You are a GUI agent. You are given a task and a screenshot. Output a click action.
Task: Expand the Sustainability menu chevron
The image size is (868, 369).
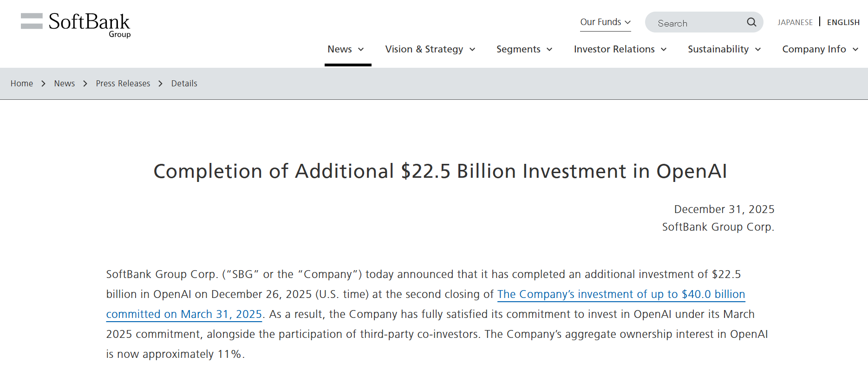pos(758,49)
